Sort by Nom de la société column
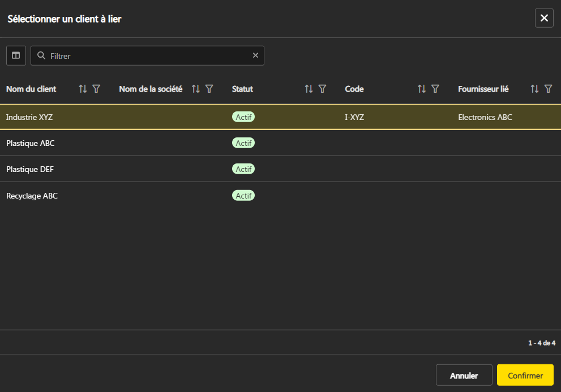This screenshot has height=392, width=561. pyautogui.click(x=196, y=89)
